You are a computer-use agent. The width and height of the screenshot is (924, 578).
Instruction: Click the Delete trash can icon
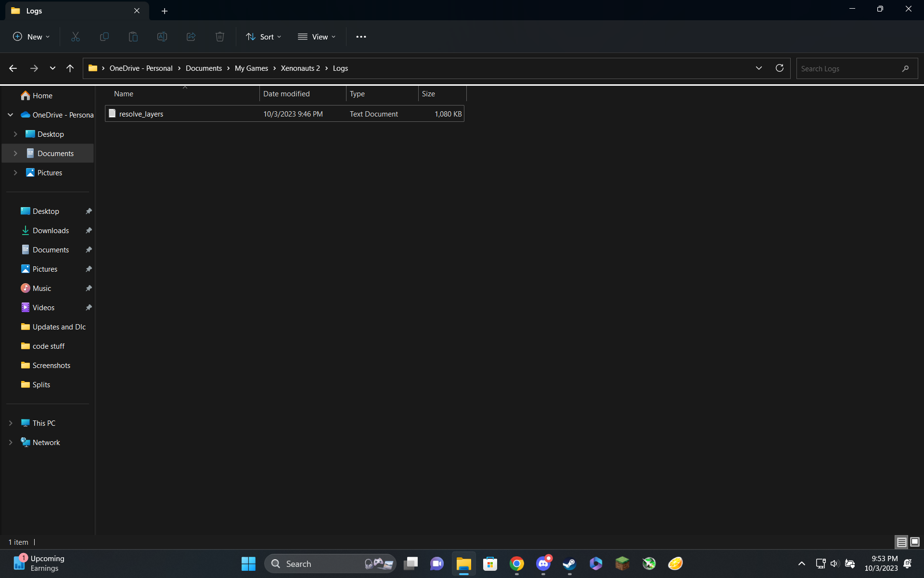220,37
